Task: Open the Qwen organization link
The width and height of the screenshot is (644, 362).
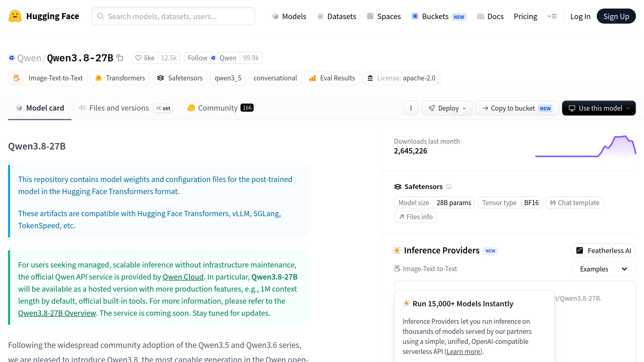Action: coord(29,58)
